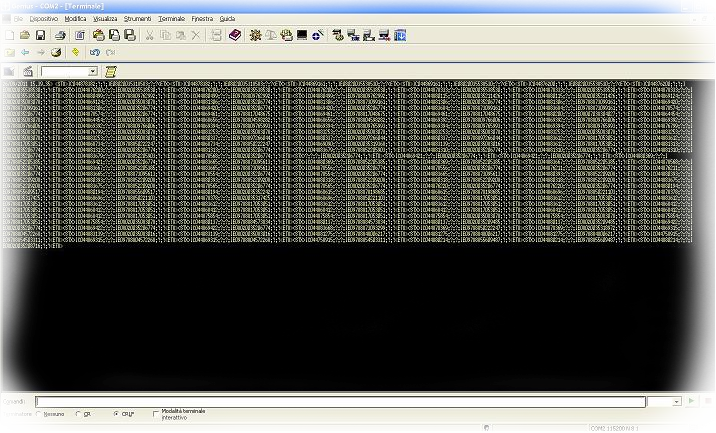The height and width of the screenshot is (433, 716).
Task: Click the Comandi input field
Action: [x=340, y=401]
